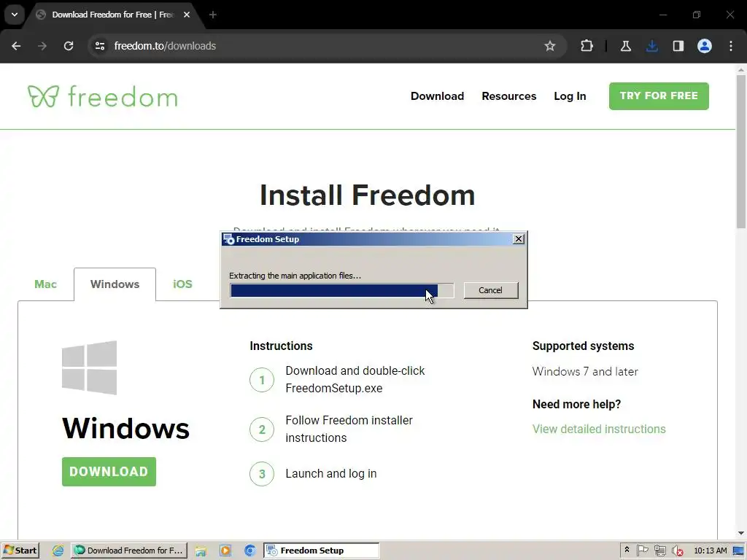Viewport: 747px width, 560px height.
Task: Show downloads via the download arrow icon
Action: click(x=651, y=46)
